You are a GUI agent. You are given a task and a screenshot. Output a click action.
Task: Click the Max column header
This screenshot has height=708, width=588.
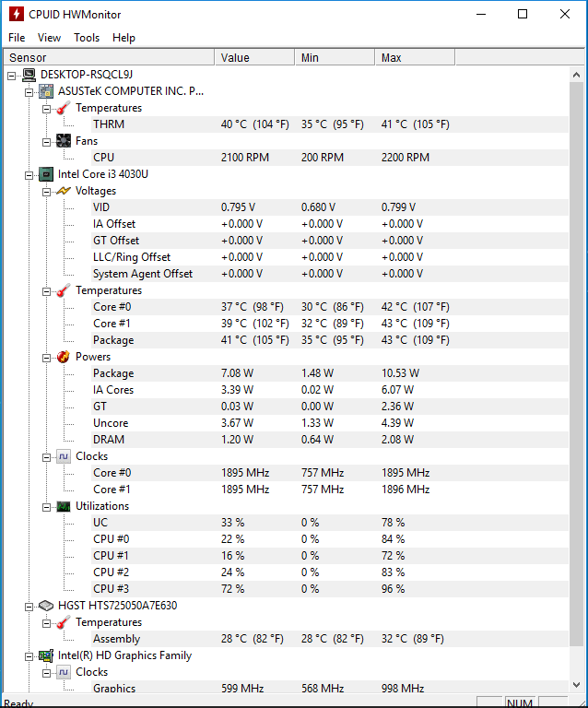(x=415, y=58)
